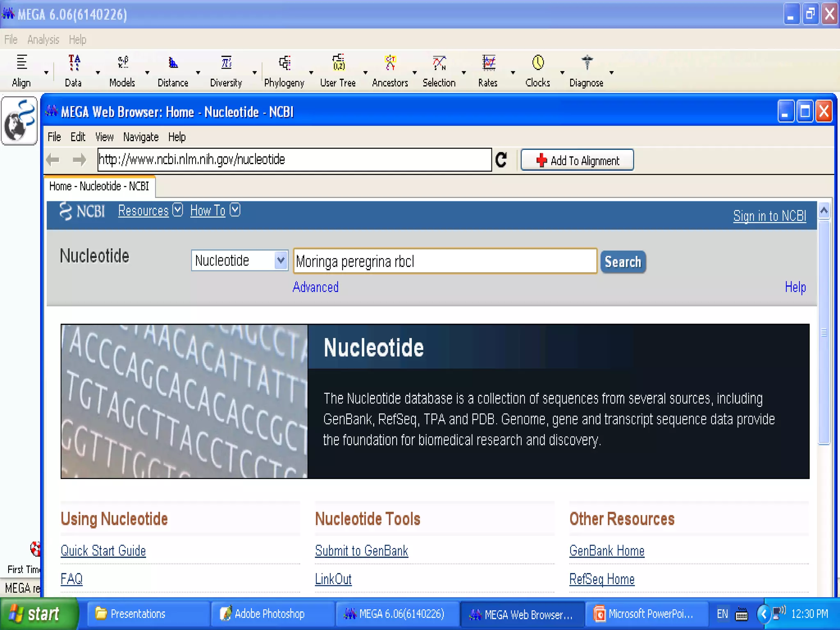Image resolution: width=840 pixels, height=630 pixels.
Task: Open the Phylogeny tool icon
Action: (x=284, y=71)
